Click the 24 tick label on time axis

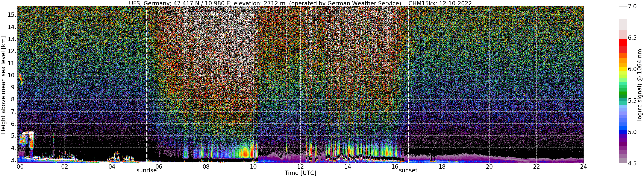point(583,166)
